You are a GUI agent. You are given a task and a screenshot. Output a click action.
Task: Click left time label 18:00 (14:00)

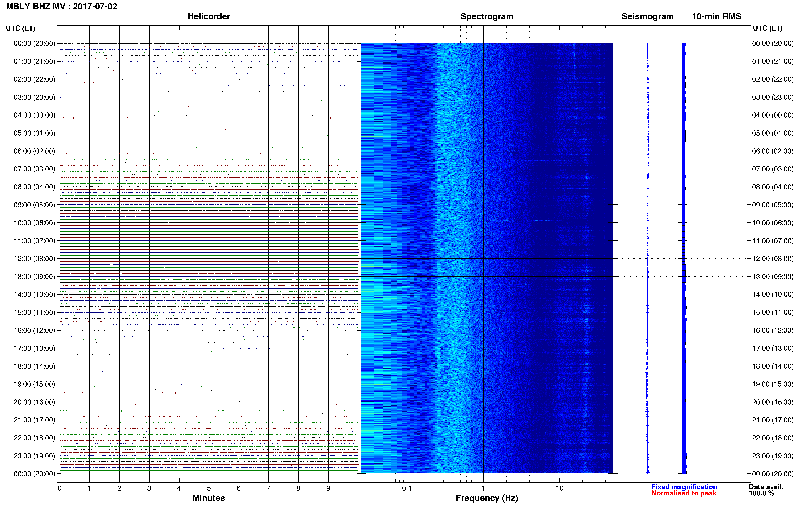point(34,366)
